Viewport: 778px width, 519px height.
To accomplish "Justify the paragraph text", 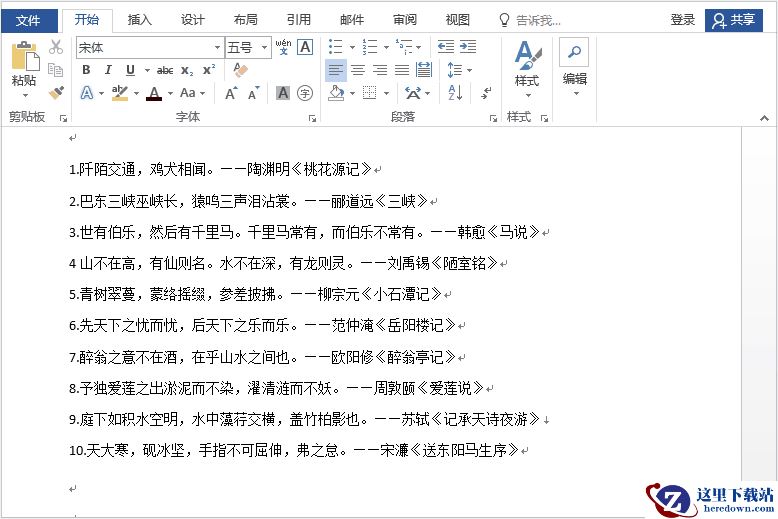I will coord(402,70).
